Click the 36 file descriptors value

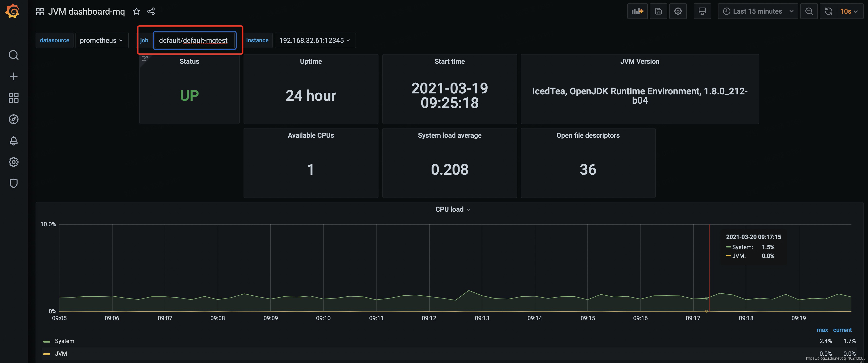[x=588, y=169]
